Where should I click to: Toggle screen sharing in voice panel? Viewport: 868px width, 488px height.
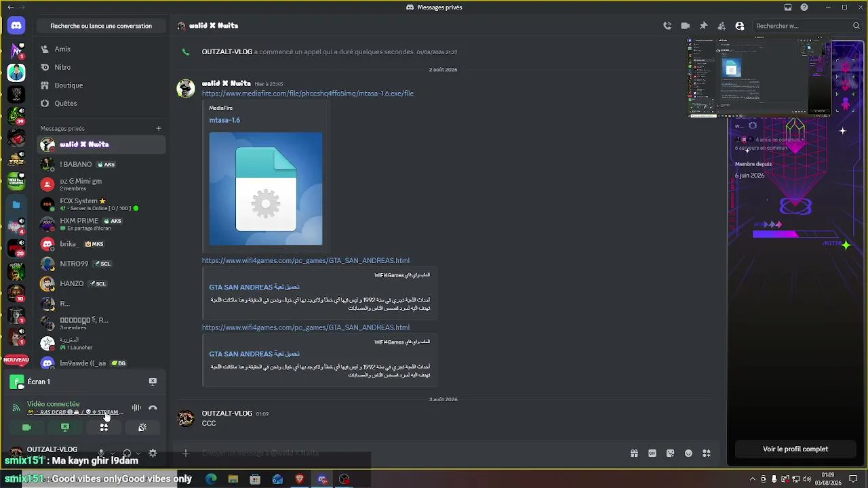coord(65,428)
